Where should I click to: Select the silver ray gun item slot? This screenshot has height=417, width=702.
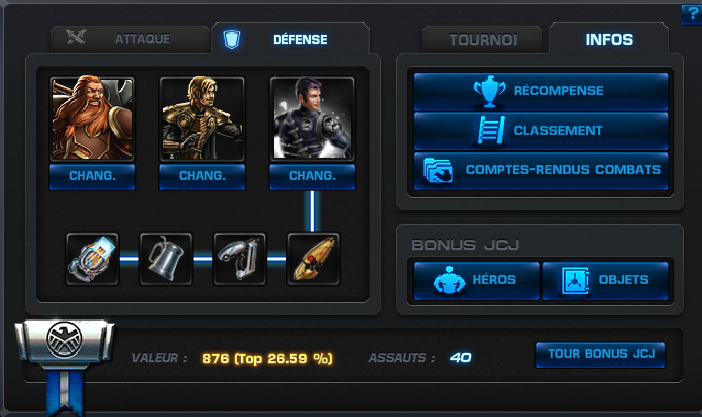(x=240, y=259)
